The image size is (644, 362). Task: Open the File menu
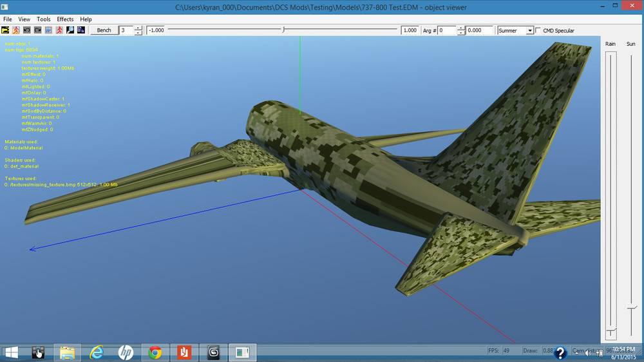pos(8,19)
